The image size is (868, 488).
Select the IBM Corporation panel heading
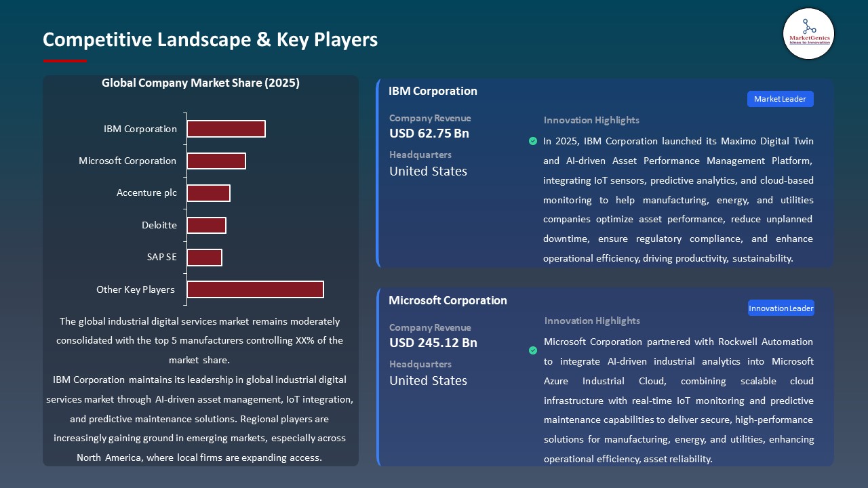433,91
